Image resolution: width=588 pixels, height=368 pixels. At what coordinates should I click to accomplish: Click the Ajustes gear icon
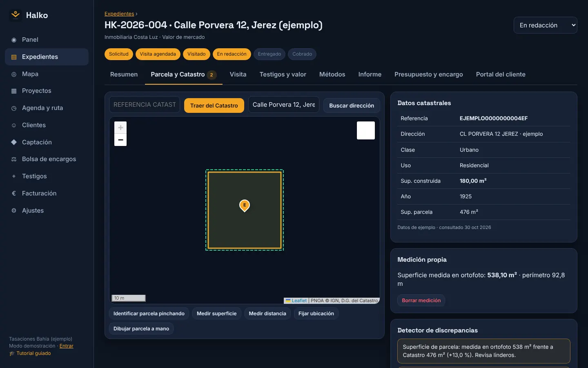14,211
